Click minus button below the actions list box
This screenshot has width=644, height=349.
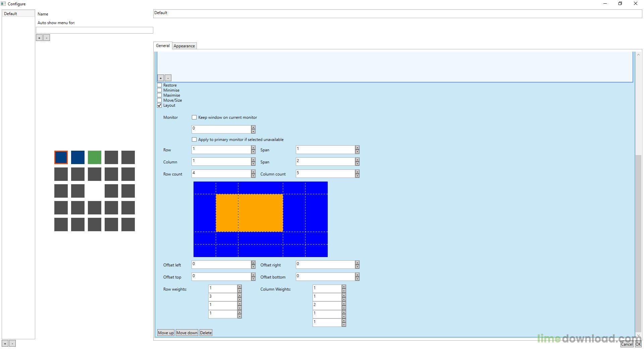point(168,78)
